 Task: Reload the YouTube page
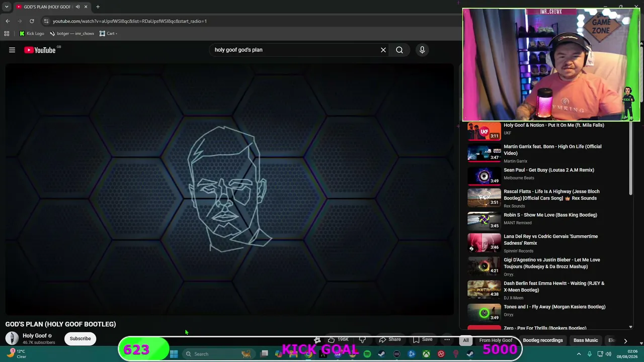[x=32, y=21]
